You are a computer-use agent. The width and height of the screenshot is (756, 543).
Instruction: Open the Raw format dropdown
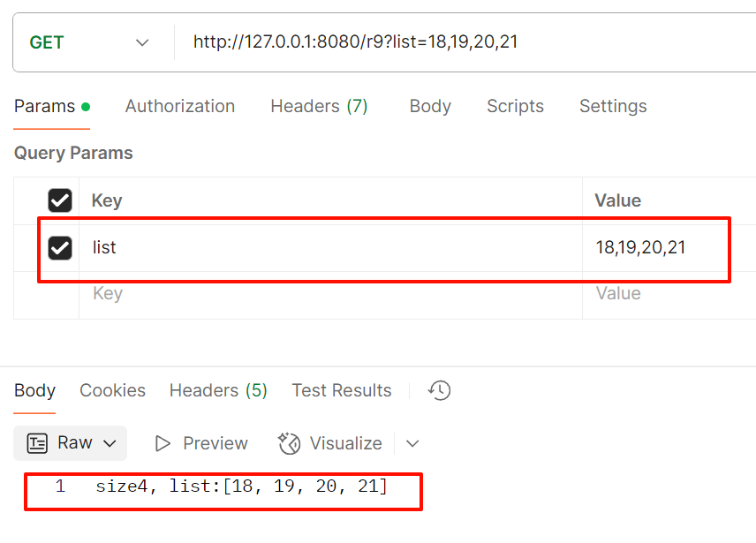click(x=71, y=442)
